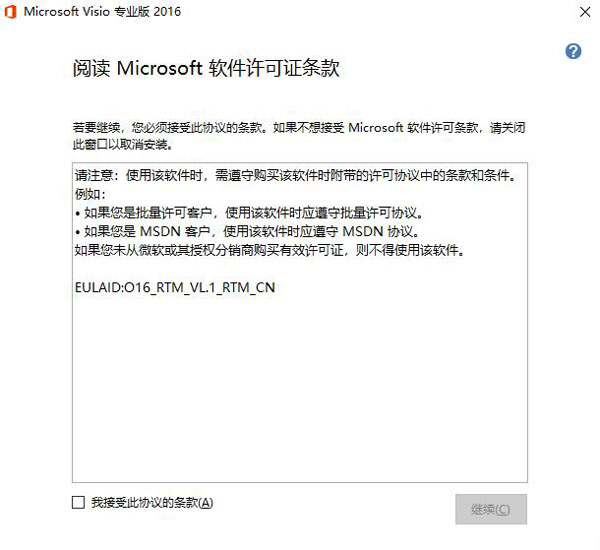Image resolution: width=600 pixels, height=550 pixels.
Task: Click the MSDN 客户 bullet line
Action: click(x=245, y=232)
